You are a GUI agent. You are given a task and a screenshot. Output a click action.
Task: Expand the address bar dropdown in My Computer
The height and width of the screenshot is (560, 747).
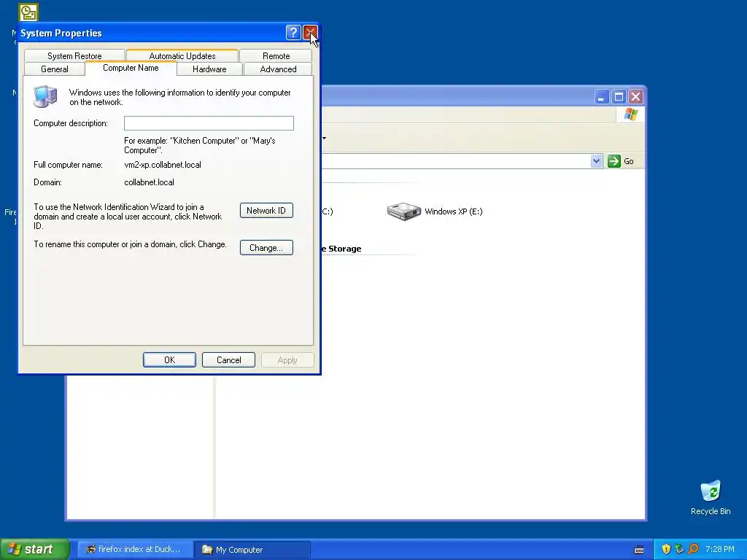point(596,161)
